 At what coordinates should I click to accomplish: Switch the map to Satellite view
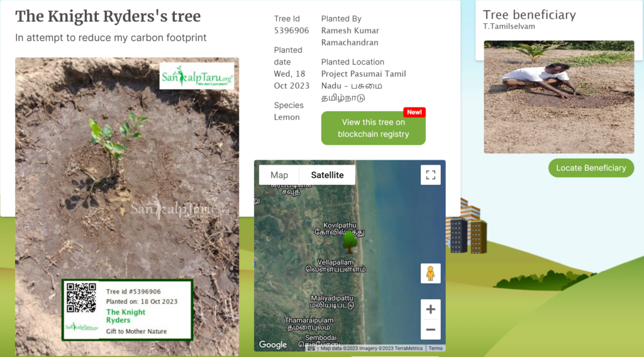(327, 175)
